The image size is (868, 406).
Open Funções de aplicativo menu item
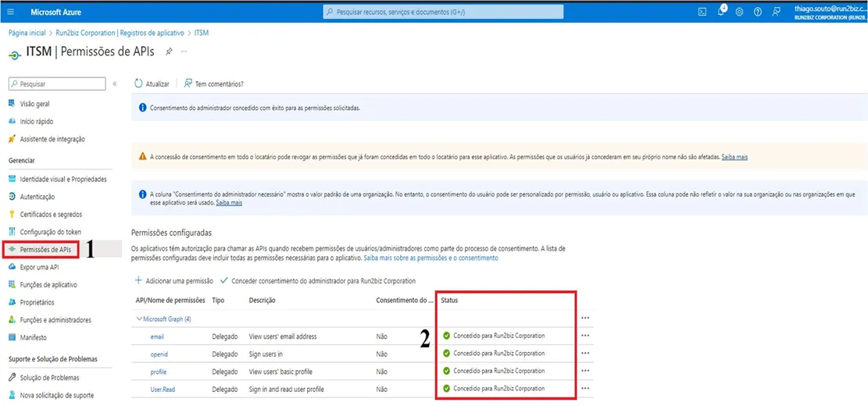click(x=48, y=285)
